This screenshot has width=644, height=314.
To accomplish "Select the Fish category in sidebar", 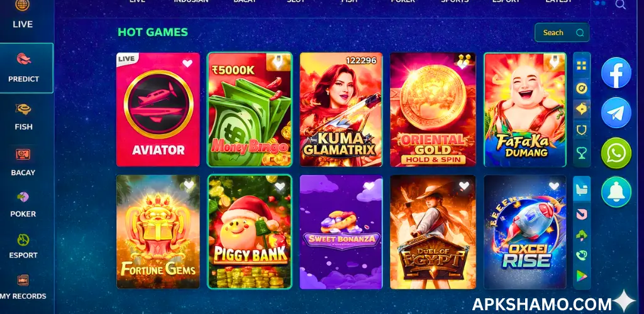I will (x=23, y=116).
